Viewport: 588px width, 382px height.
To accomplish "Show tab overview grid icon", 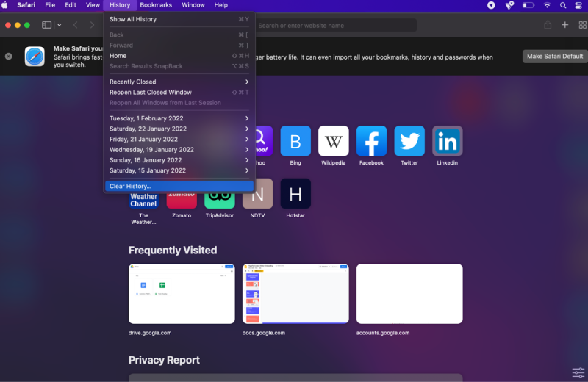I will (582, 25).
